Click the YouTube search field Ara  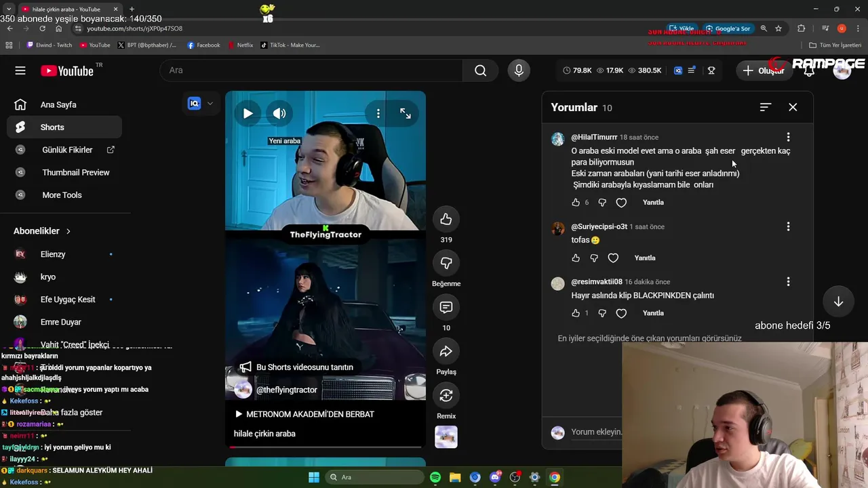[311, 70]
